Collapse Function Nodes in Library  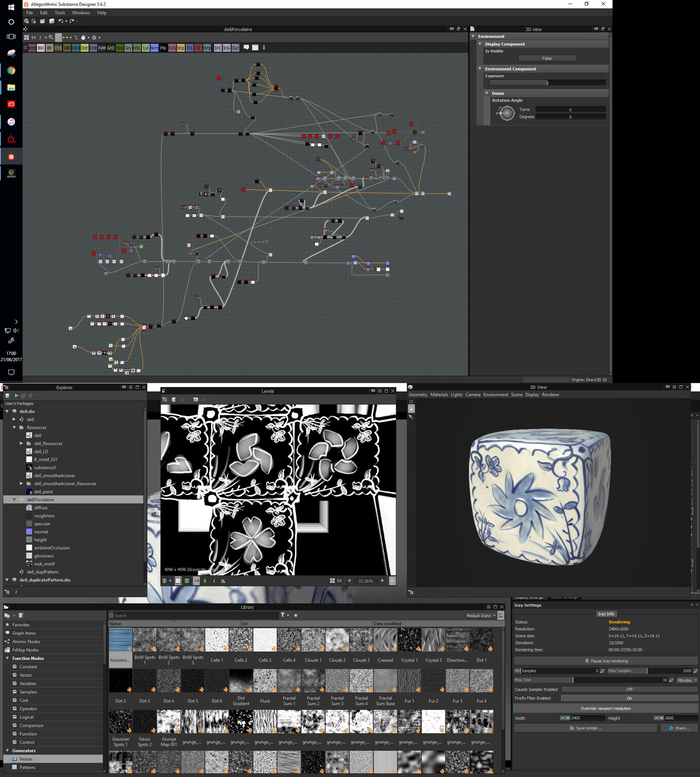[x=7, y=659]
